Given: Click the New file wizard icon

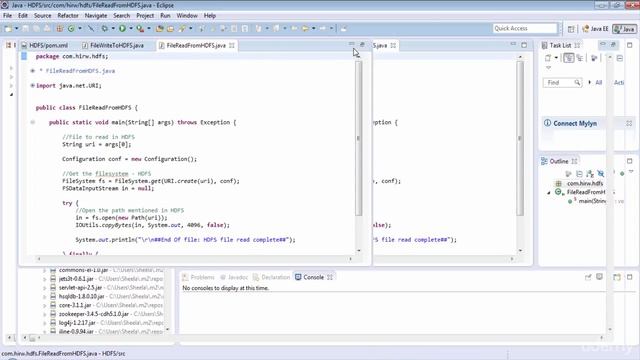Looking at the screenshot, I should (8, 29).
